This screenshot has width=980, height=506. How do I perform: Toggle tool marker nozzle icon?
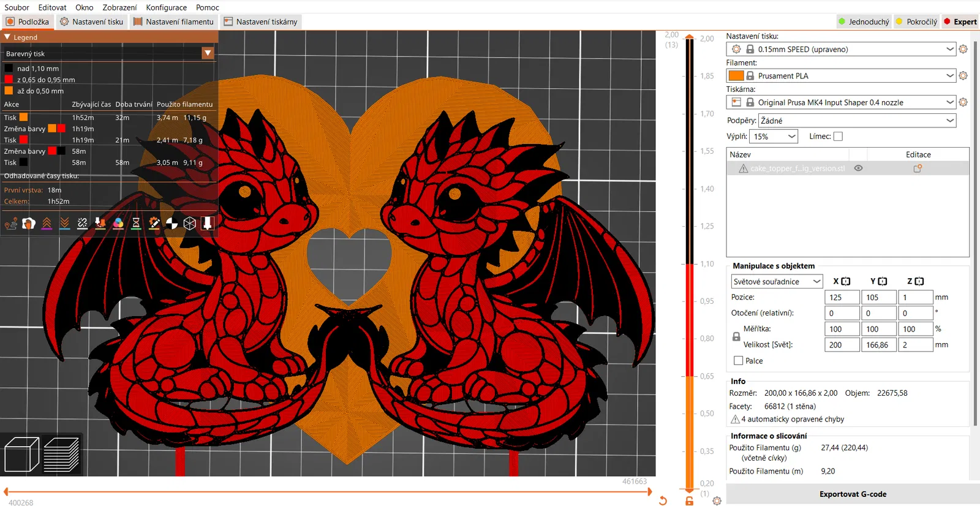click(x=208, y=224)
